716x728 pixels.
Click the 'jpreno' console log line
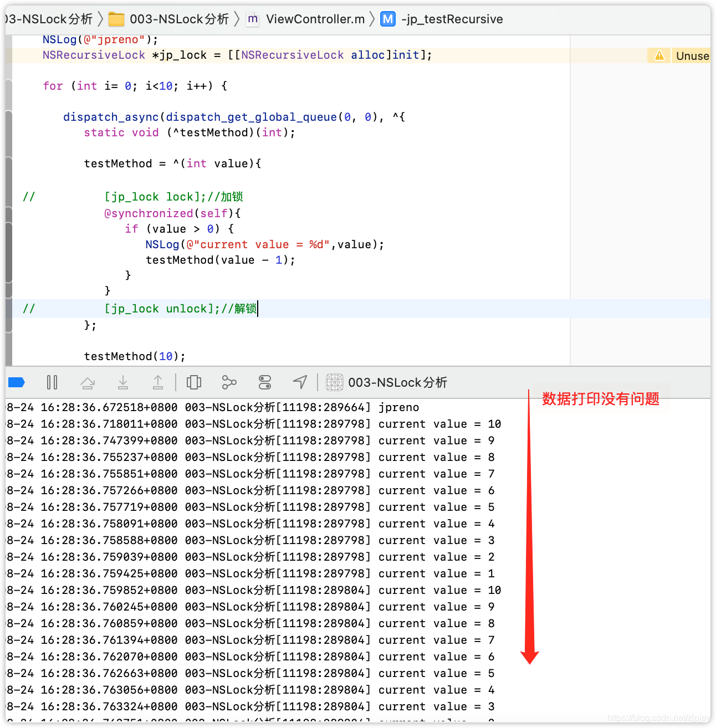coord(213,407)
